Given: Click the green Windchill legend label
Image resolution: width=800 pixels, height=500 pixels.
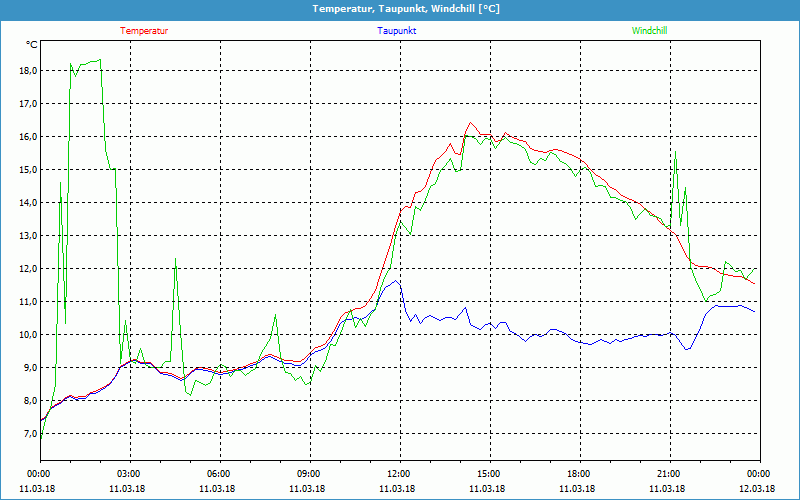Looking at the screenshot, I should pos(649,30).
